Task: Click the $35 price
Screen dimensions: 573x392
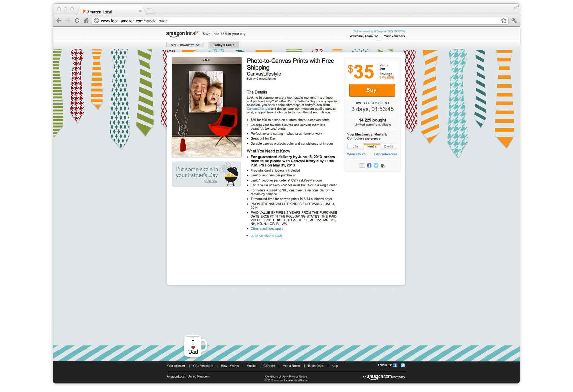Action: click(361, 72)
